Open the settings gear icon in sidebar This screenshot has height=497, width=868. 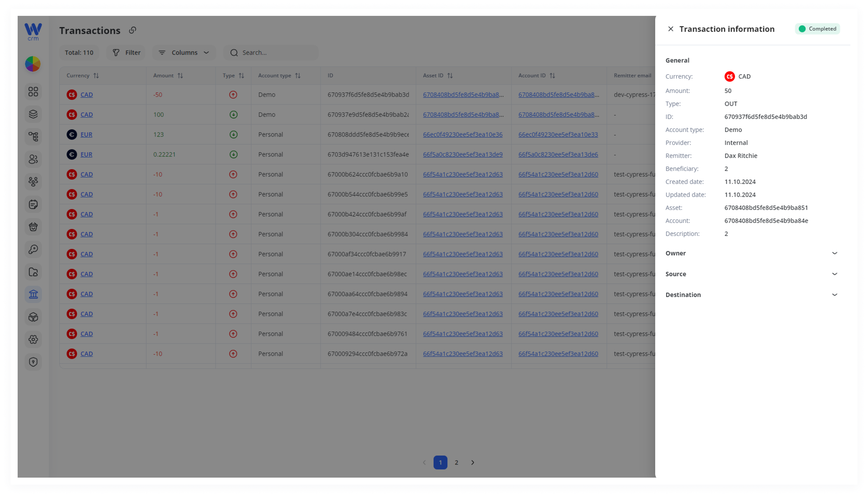(x=33, y=339)
